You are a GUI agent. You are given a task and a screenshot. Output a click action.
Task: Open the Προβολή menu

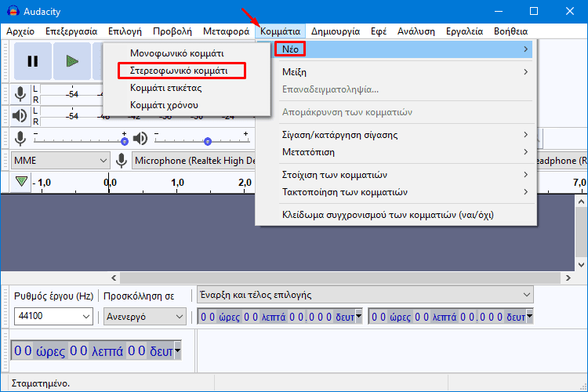click(x=172, y=31)
